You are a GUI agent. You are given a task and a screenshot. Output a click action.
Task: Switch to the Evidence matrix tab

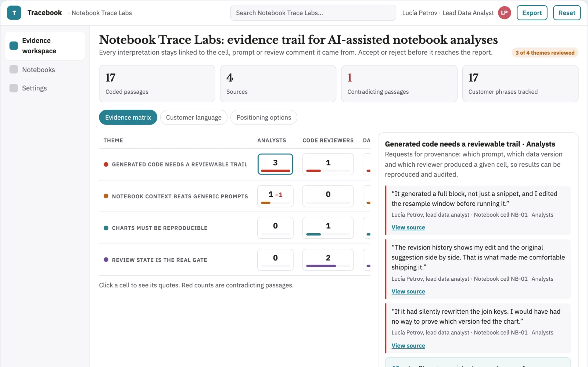coord(128,118)
